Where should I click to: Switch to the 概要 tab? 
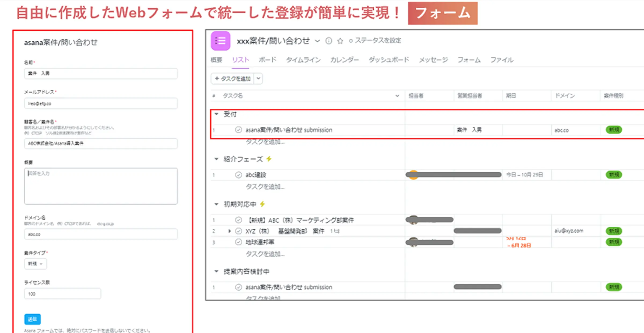217,60
